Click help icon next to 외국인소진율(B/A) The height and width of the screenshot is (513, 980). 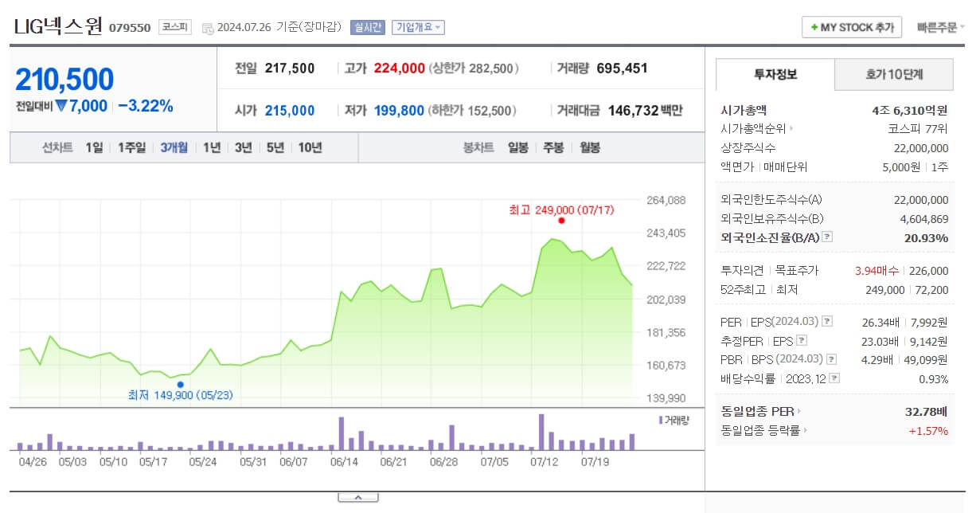point(827,237)
